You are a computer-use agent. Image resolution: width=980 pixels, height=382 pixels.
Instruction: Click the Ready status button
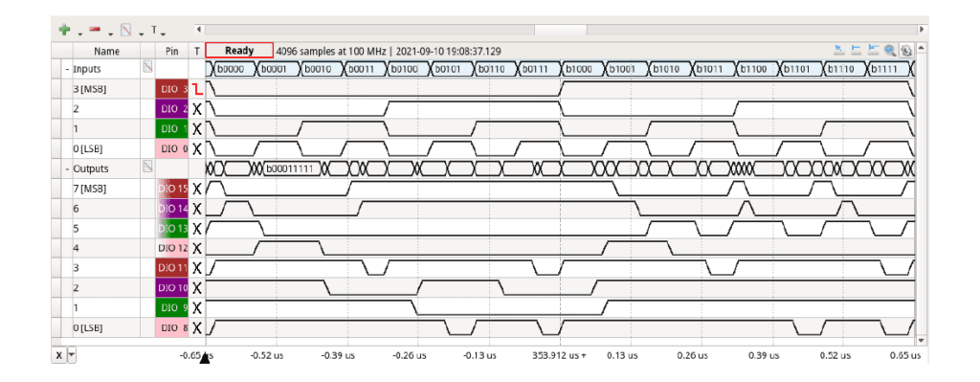239,51
